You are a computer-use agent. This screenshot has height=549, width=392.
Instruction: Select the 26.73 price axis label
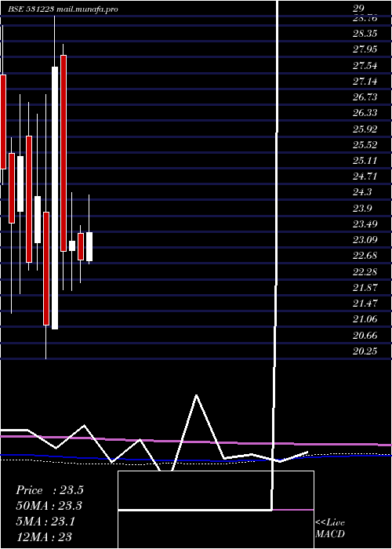(365, 97)
